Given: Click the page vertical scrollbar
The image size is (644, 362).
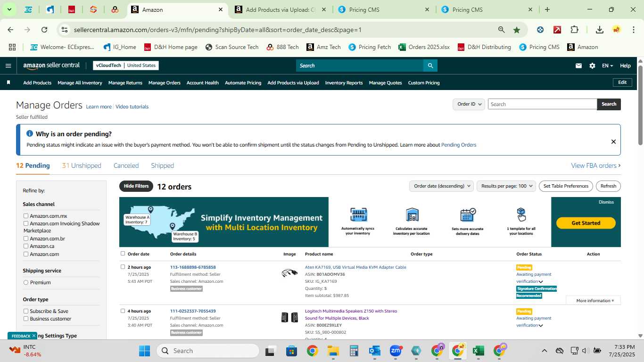Looking at the screenshot, I should pyautogui.click(x=640, y=105).
